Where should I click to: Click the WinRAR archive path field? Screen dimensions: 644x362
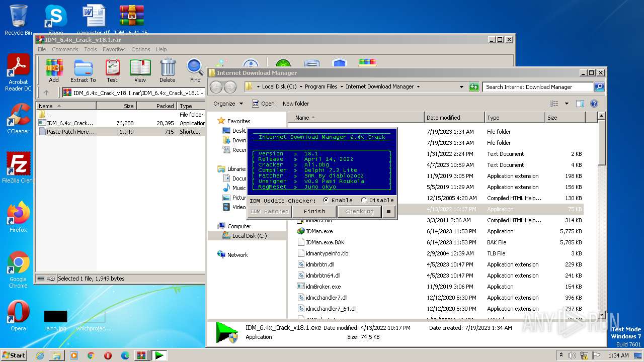[x=134, y=93]
